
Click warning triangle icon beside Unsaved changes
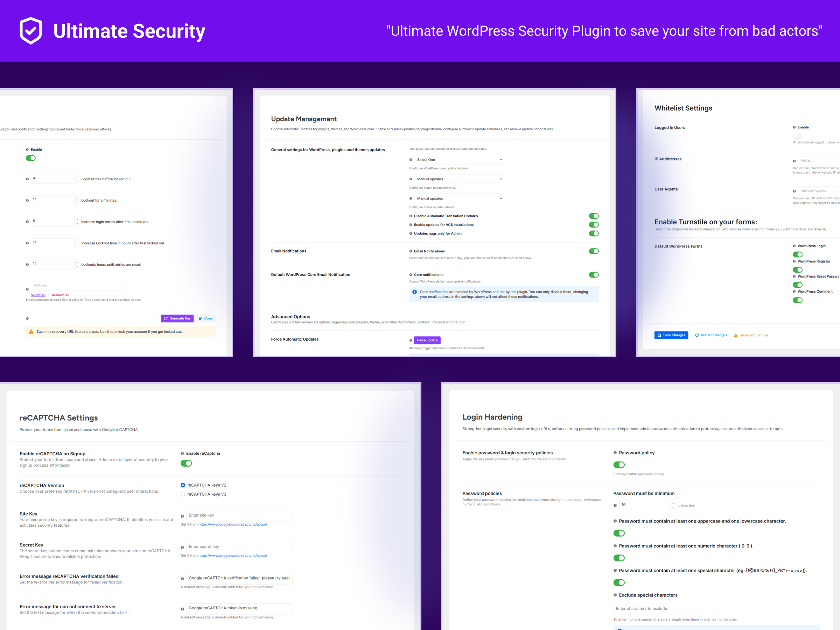click(x=736, y=335)
